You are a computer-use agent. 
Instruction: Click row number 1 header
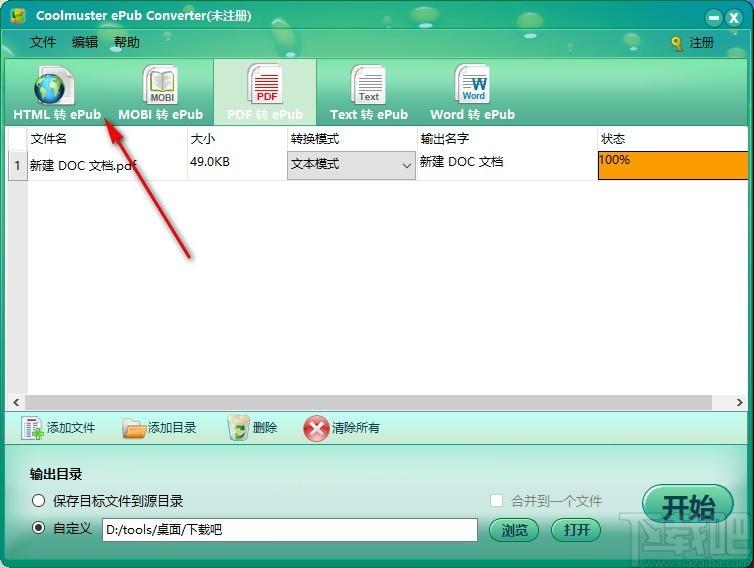pos(18,166)
